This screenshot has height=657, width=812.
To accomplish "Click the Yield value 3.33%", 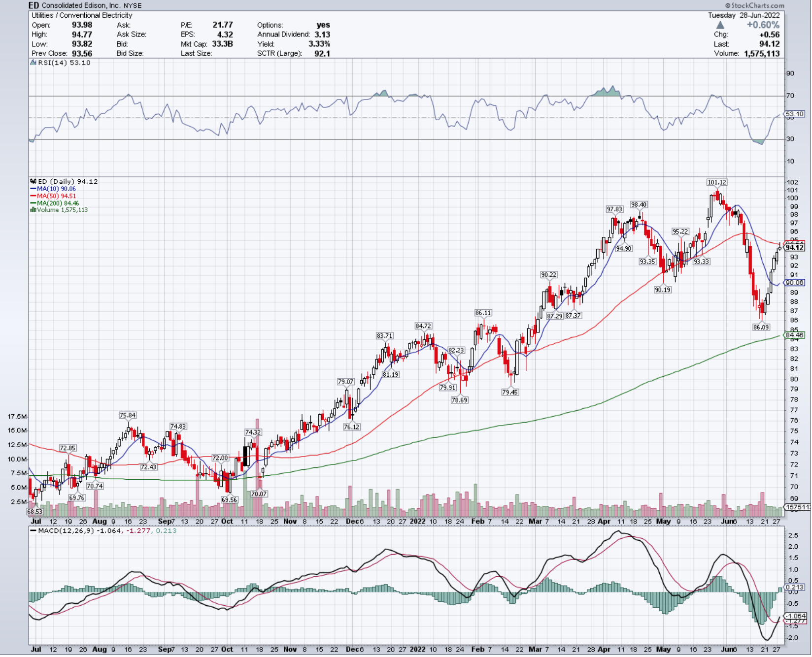I will click(320, 44).
